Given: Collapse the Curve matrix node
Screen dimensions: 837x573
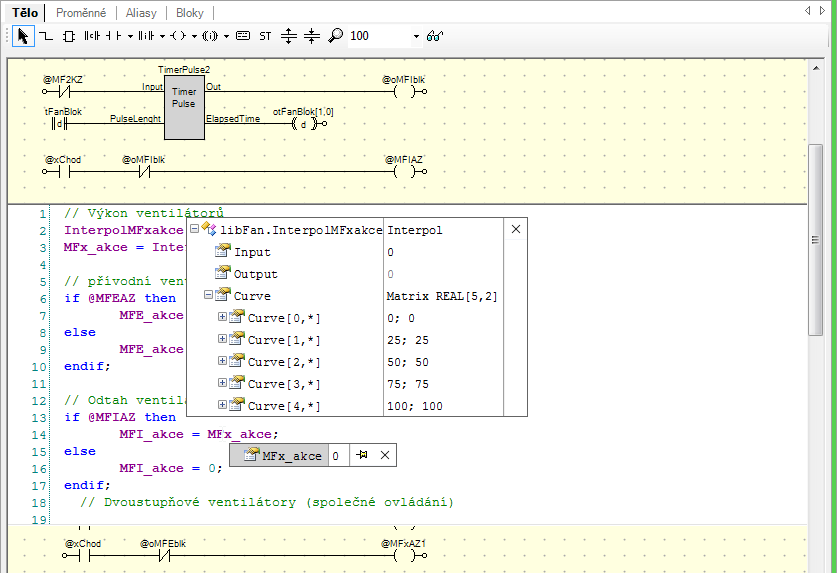Looking at the screenshot, I should 208,296.
